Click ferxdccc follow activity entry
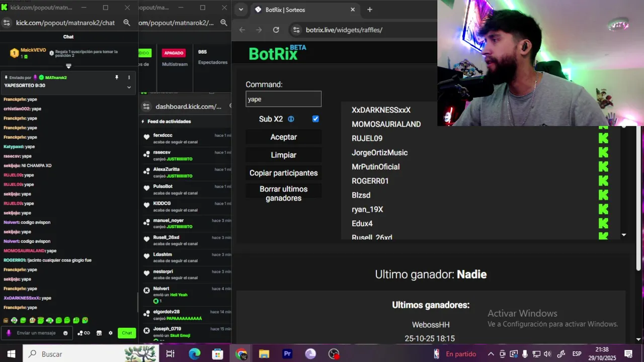 (x=186, y=138)
